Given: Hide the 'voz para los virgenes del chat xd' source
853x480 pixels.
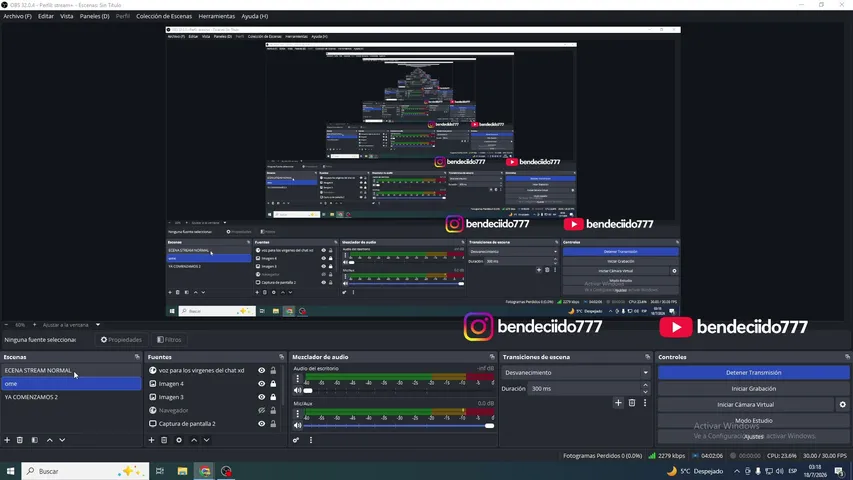Looking at the screenshot, I should (262, 370).
